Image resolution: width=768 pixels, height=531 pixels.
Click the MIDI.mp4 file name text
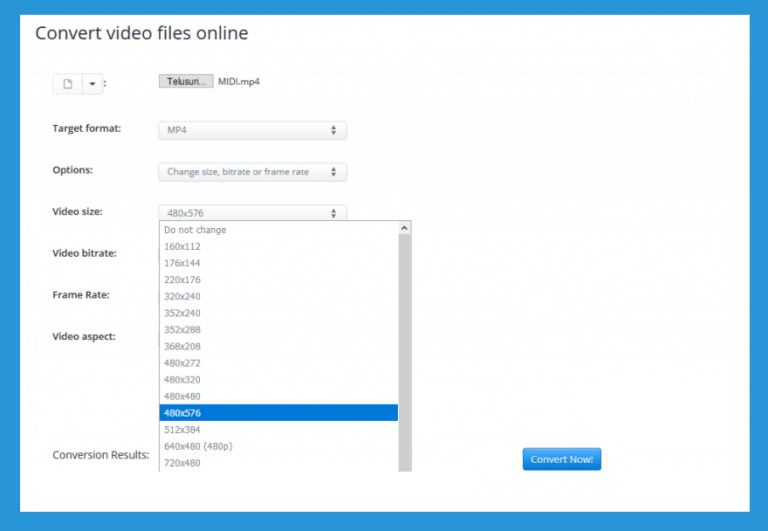click(239, 82)
